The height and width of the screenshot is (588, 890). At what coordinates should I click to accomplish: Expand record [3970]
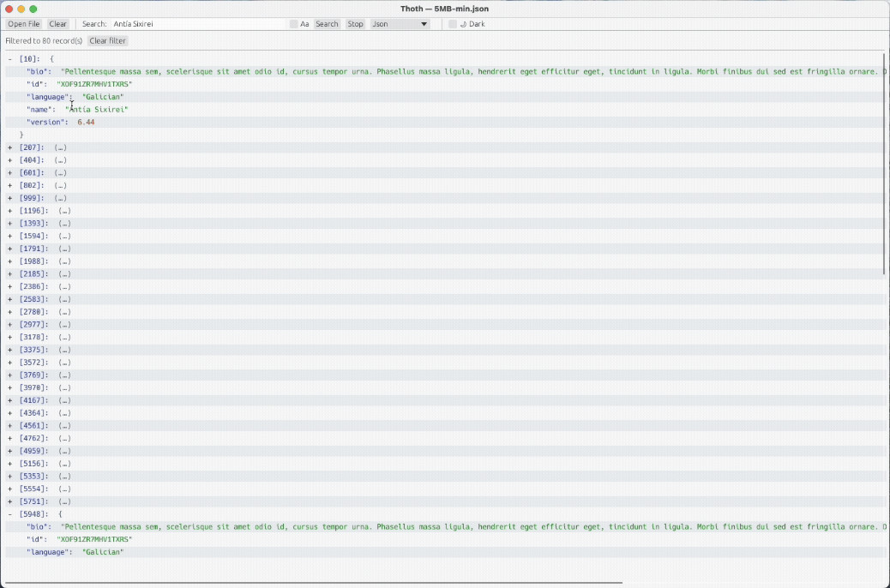pyautogui.click(x=9, y=387)
